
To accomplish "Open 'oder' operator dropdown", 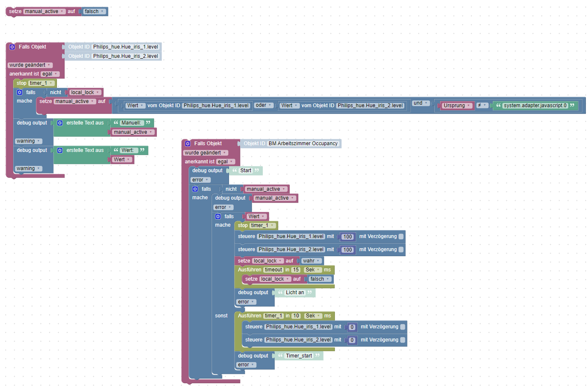I will (264, 106).
